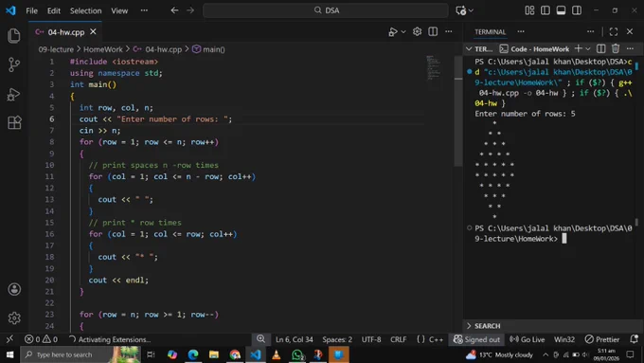Open the Manage gear in activity bar
This screenshot has height=363, width=644.
[14, 318]
